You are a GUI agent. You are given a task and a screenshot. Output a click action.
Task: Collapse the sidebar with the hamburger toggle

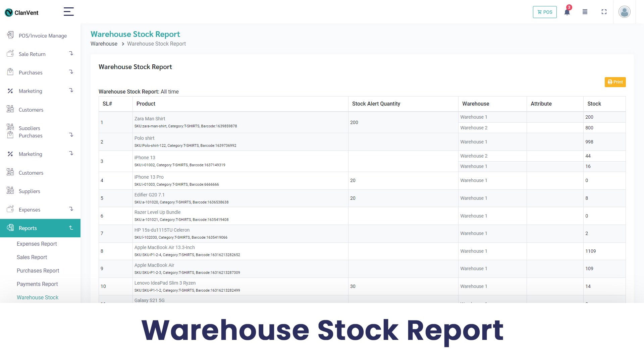pyautogui.click(x=68, y=11)
